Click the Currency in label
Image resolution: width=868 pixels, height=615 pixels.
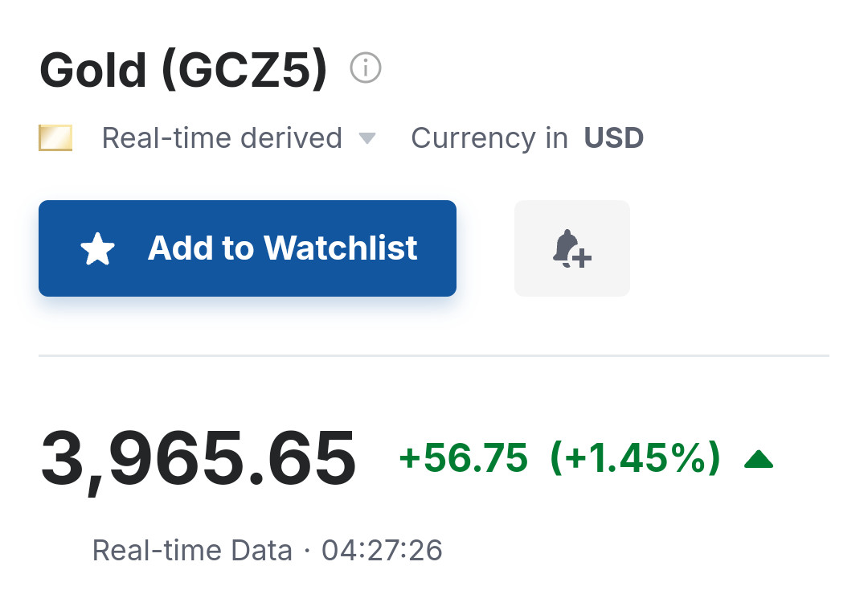point(489,138)
